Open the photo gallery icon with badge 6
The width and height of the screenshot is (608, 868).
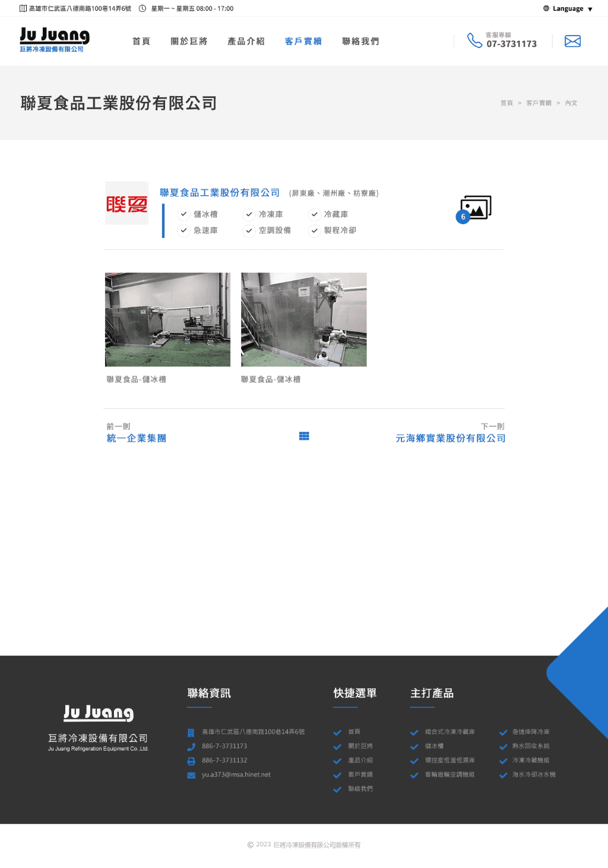474,209
